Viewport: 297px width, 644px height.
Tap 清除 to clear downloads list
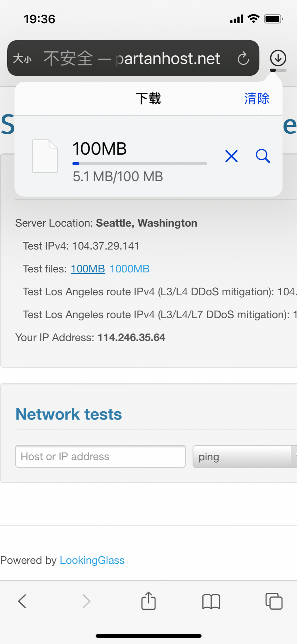(257, 98)
